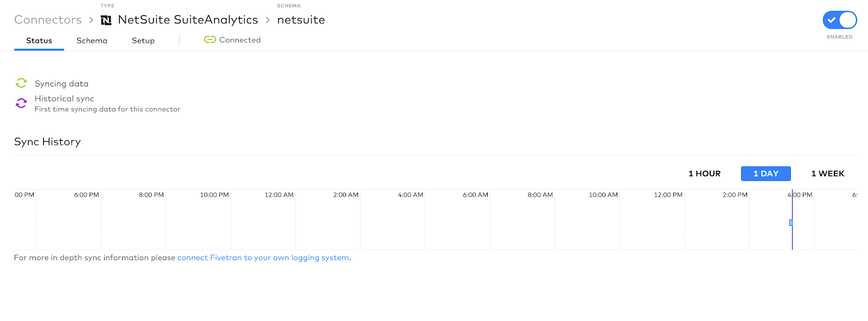Click the 6:00 AM timeline label
Image resolution: width=868 pixels, height=321 pixels.
click(x=475, y=195)
